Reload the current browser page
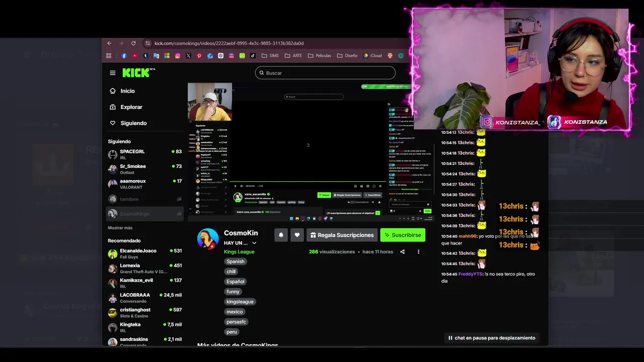Image resolution: width=644 pixels, height=362 pixels. [133, 43]
